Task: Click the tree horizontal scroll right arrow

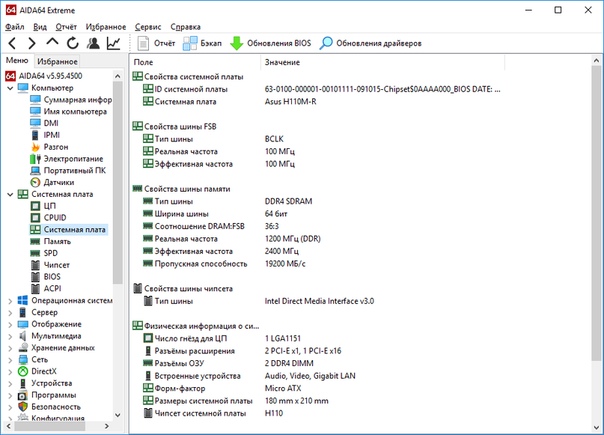Action: click(107, 426)
